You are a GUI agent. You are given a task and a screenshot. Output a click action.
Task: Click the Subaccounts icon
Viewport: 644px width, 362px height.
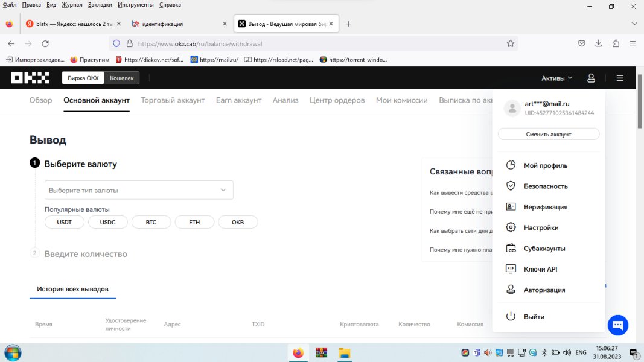pyautogui.click(x=511, y=248)
